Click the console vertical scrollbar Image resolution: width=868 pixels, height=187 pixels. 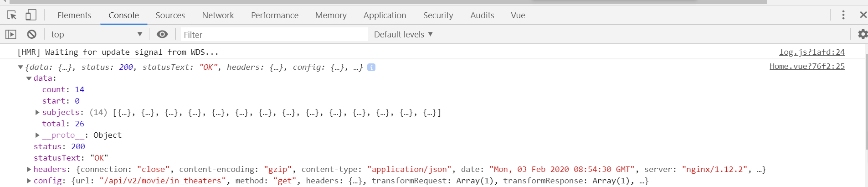point(866,101)
